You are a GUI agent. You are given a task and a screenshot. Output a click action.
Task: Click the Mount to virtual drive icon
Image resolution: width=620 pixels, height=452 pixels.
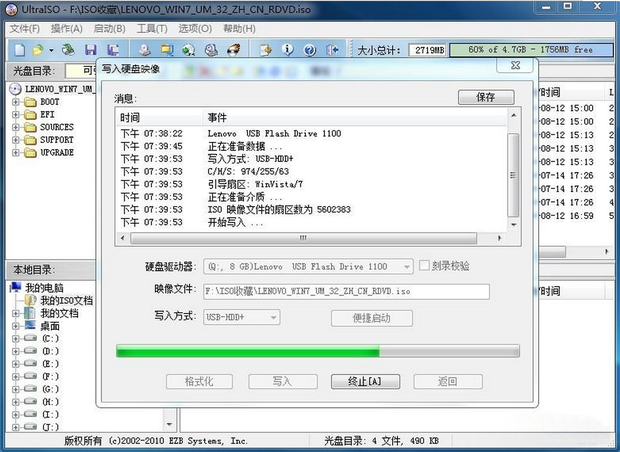click(211, 50)
